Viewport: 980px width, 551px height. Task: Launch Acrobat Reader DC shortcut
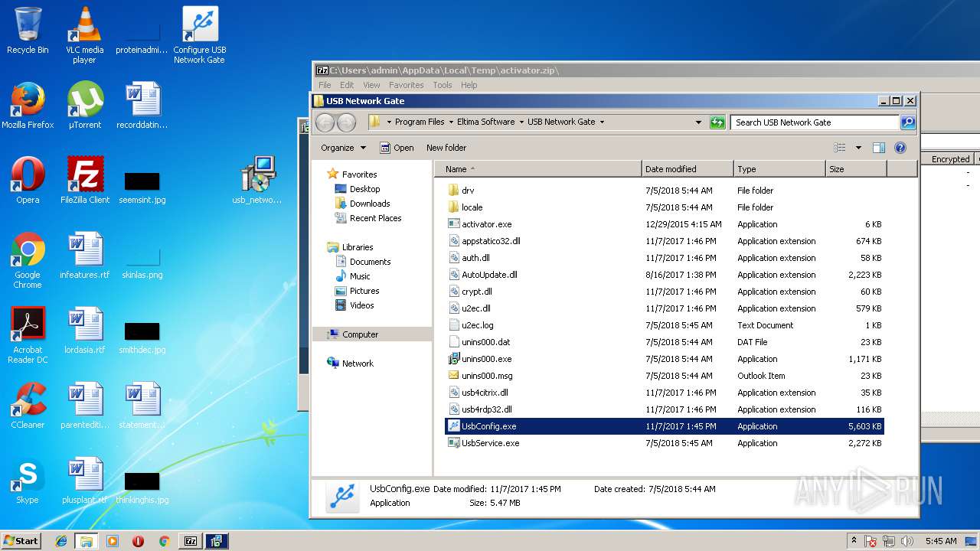(x=28, y=335)
